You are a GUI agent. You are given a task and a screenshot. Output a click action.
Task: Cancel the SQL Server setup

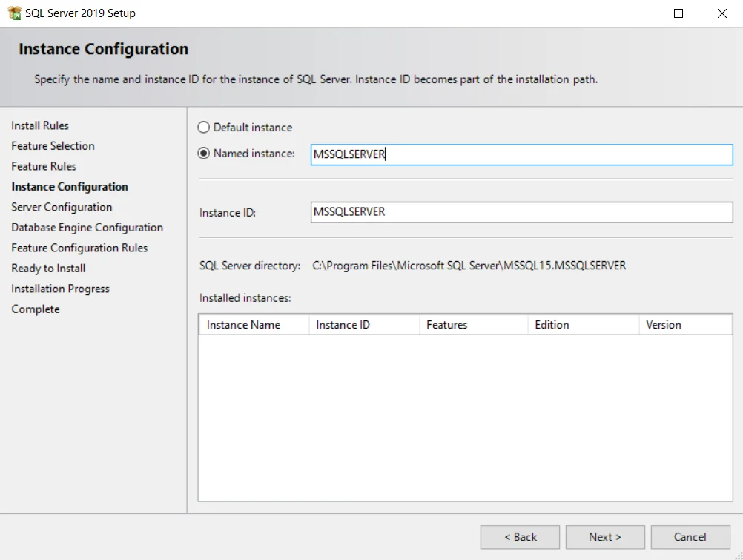click(x=690, y=537)
